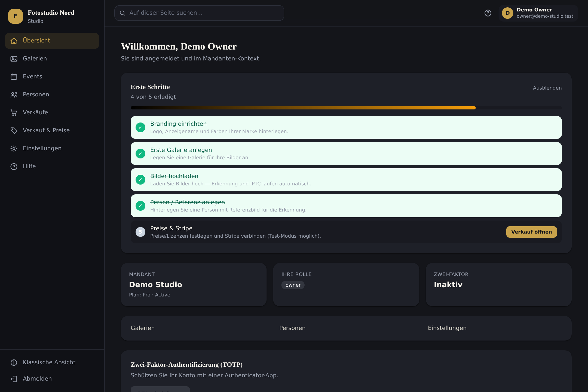Click the Zwei-Faktor 'Inaktiv' status
Screen dimensions: 588x392
(448, 285)
